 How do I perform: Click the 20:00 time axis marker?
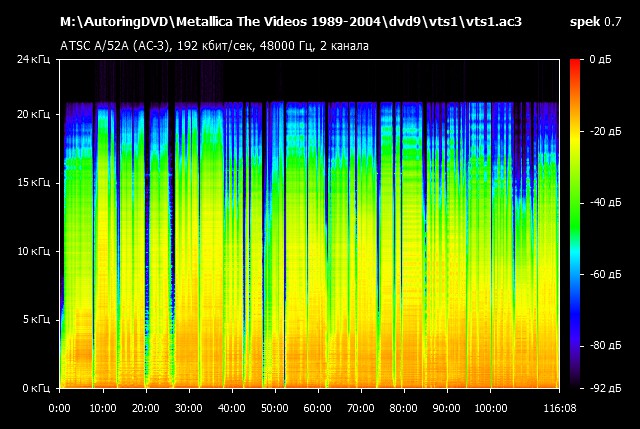tap(146, 408)
